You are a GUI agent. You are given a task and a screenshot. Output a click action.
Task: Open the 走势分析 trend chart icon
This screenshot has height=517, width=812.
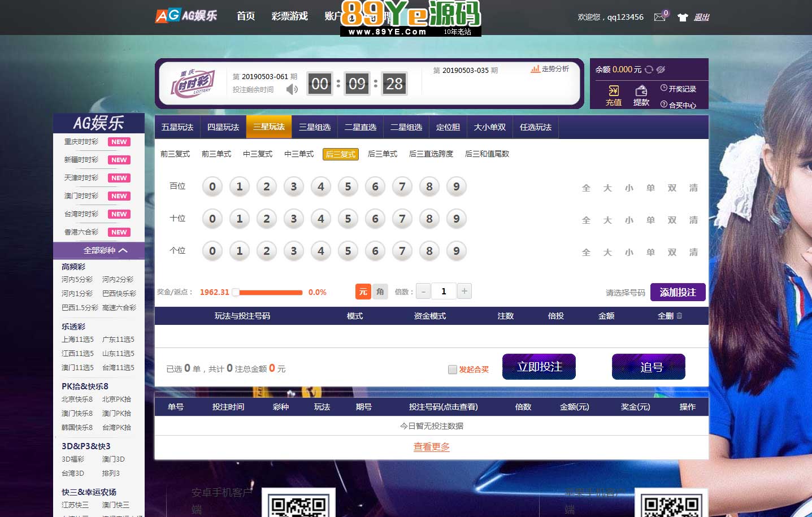(x=535, y=69)
